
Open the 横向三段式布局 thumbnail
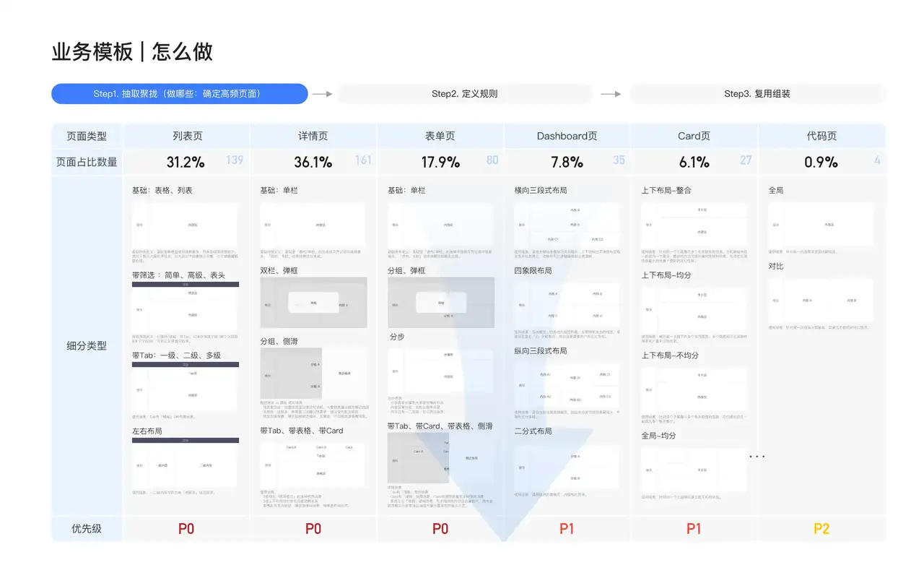[x=567, y=225]
